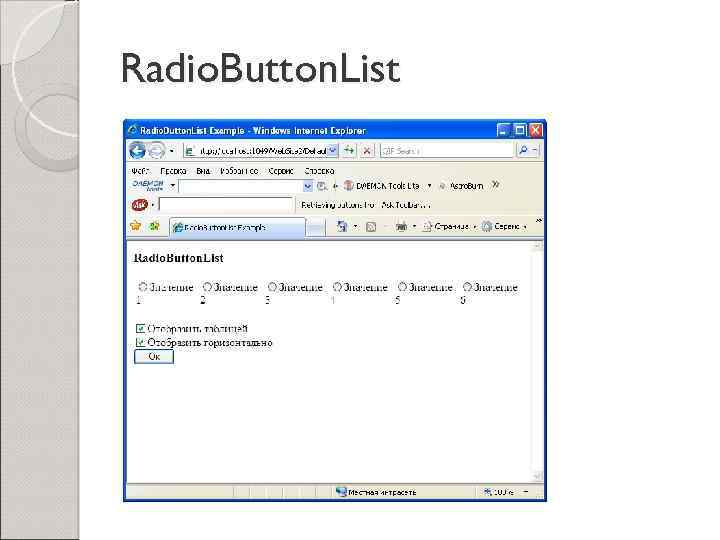The width and height of the screenshot is (720, 540).
Task: Click the Add to Favorites icon
Action: coord(155,225)
